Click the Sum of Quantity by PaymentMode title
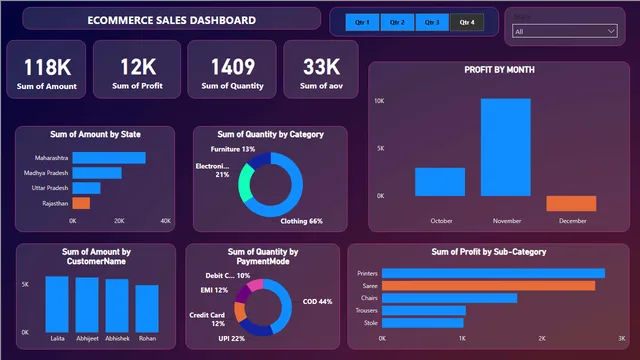This screenshot has height=360, width=640. tap(263, 257)
